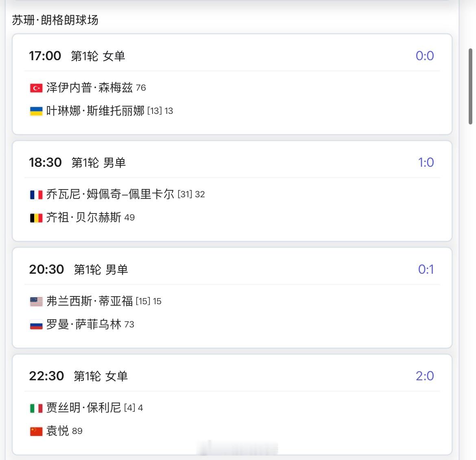Click Turkey flag beside 泽伊内普·森梅兹
This screenshot has width=476, height=460.
point(36,88)
